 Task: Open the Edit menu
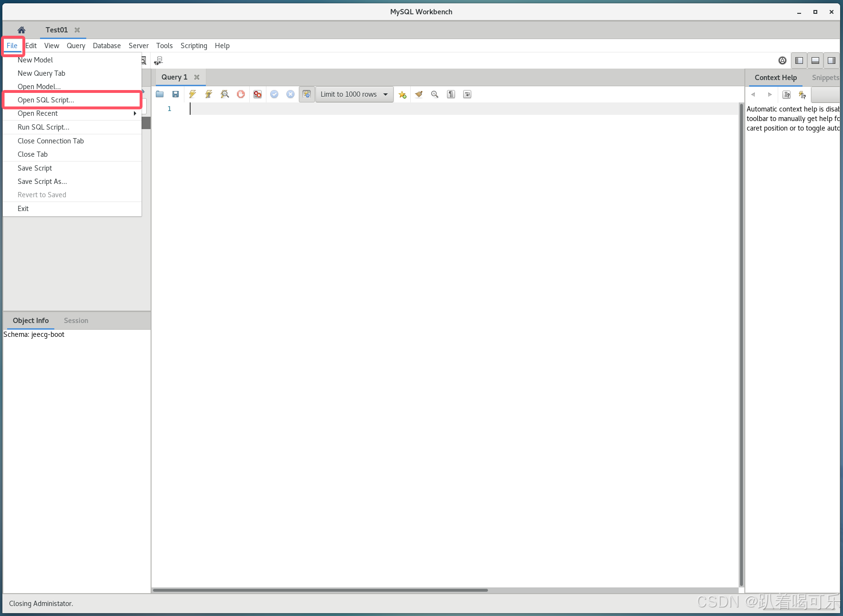pos(31,46)
